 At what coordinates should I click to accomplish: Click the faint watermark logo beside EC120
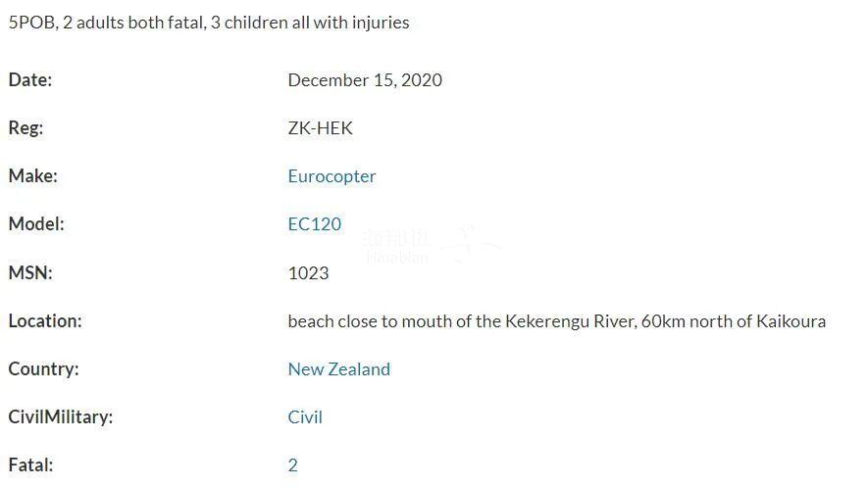pos(432,245)
